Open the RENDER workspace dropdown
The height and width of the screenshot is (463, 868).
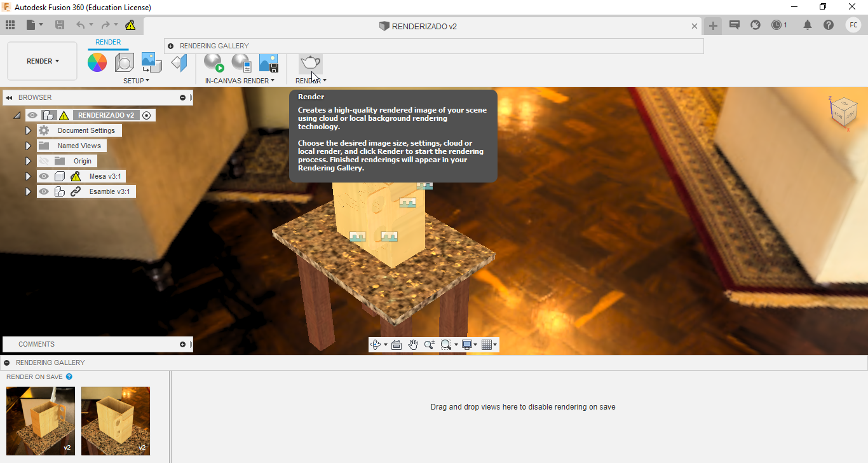click(x=43, y=61)
